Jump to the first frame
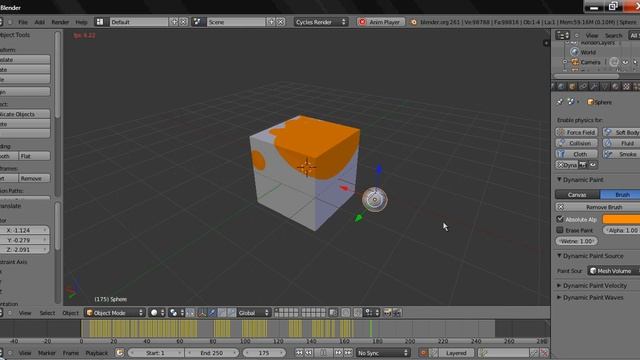Screen dimensions: 640x360 tap(300, 353)
